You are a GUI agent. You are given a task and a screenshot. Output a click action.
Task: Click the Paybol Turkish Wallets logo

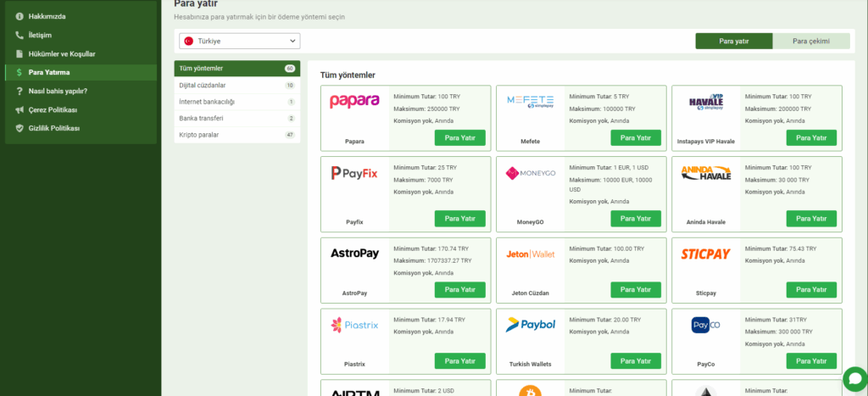pos(530,325)
